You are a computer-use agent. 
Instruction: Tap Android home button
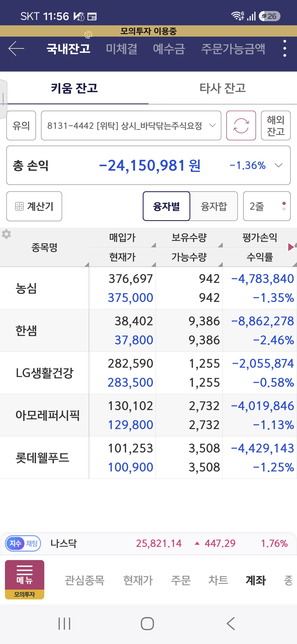[147, 623]
